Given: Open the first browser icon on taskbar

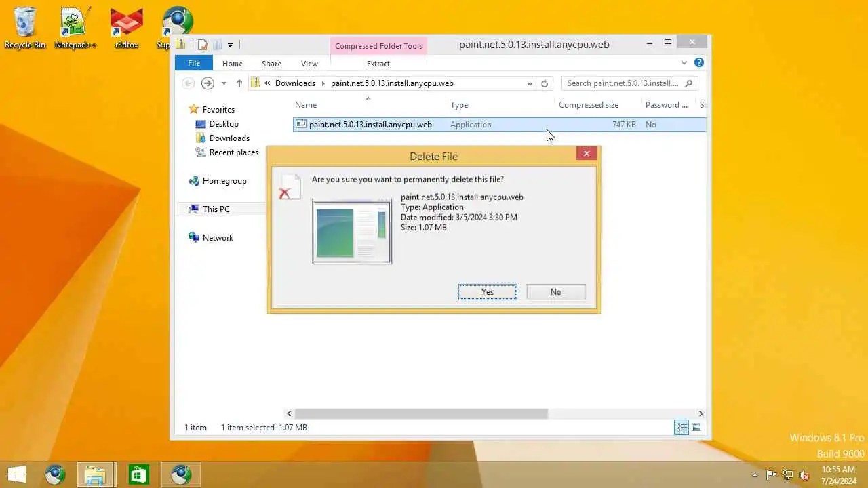Looking at the screenshot, I should (x=55, y=475).
